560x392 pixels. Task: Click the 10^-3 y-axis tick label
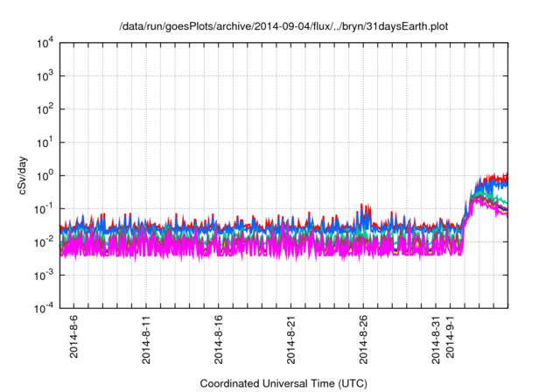(x=43, y=275)
